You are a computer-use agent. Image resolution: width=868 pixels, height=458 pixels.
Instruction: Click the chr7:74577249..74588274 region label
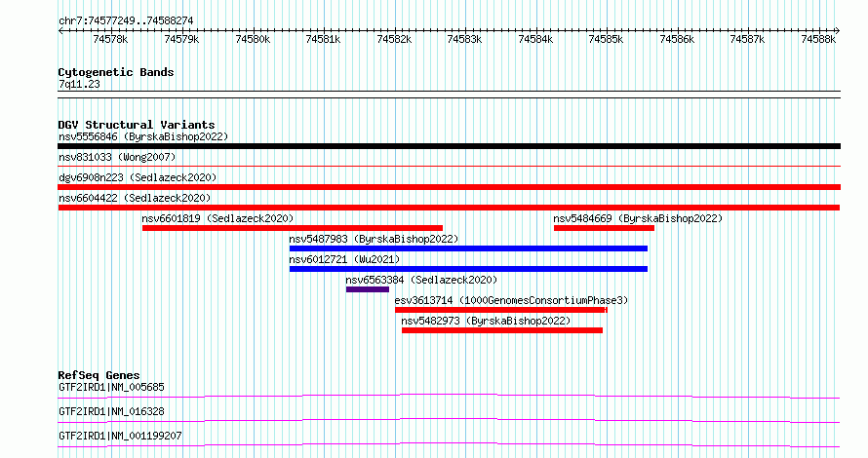coord(126,21)
